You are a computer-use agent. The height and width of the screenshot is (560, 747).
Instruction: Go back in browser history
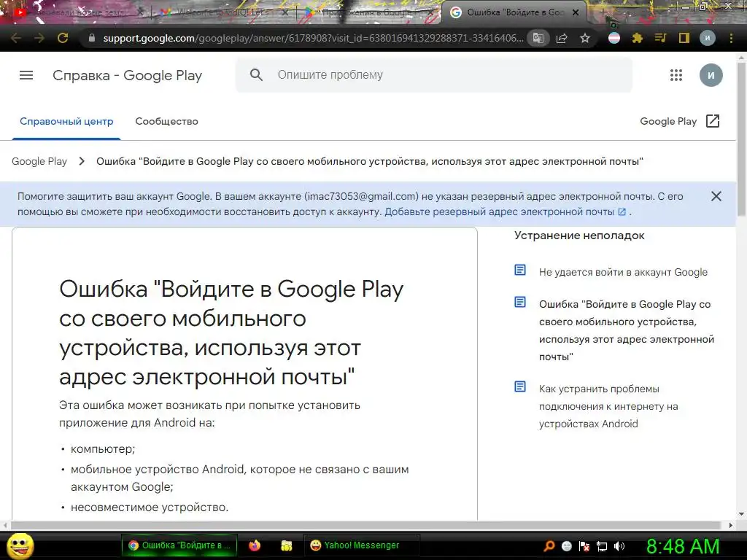point(16,38)
